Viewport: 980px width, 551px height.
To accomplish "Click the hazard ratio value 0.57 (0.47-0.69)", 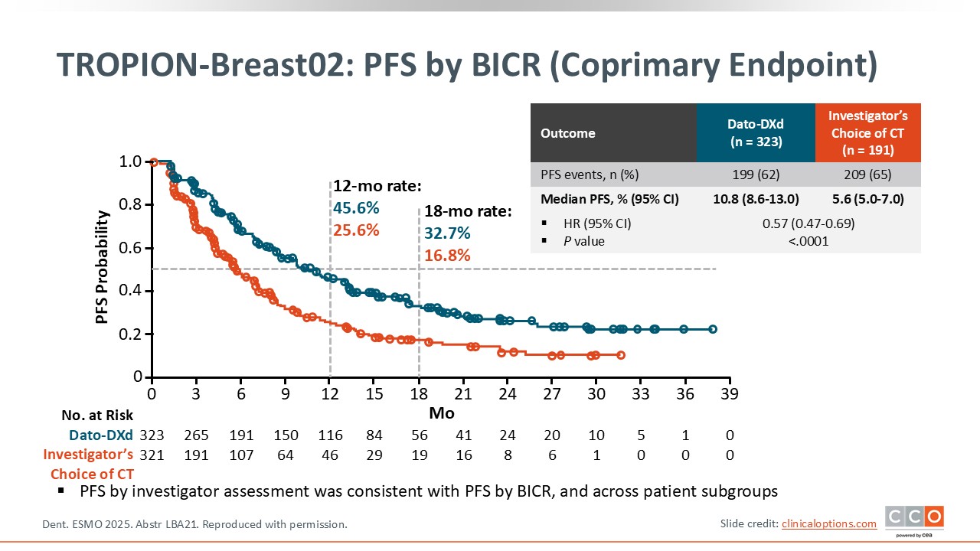I will (x=808, y=223).
